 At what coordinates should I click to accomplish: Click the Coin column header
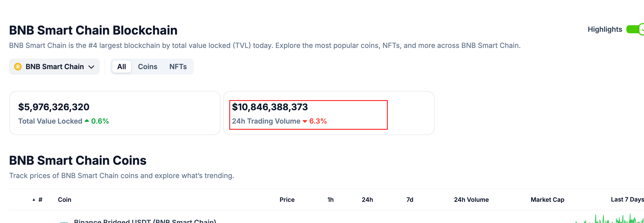click(64, 200)
